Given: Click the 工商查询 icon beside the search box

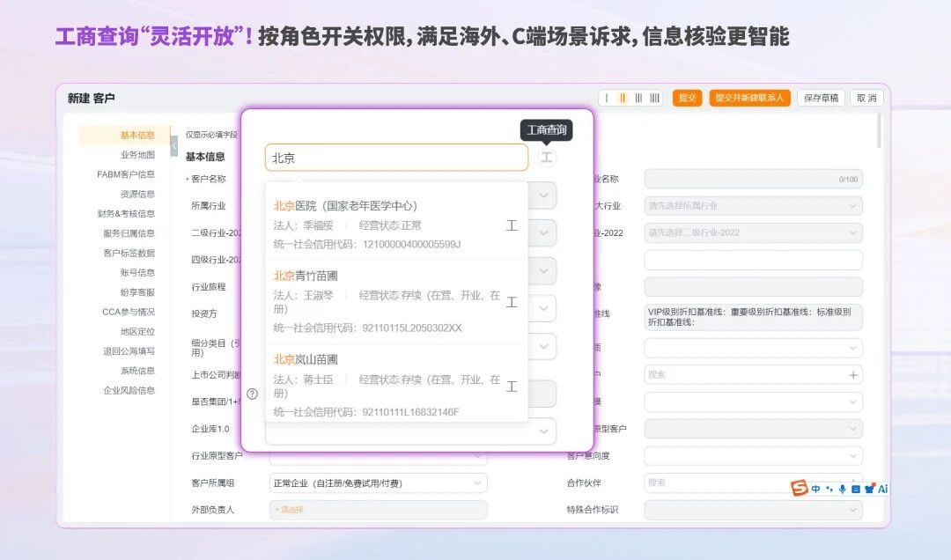Looking at the screenshot, I should pyautogui.click(x=547, y=158).
